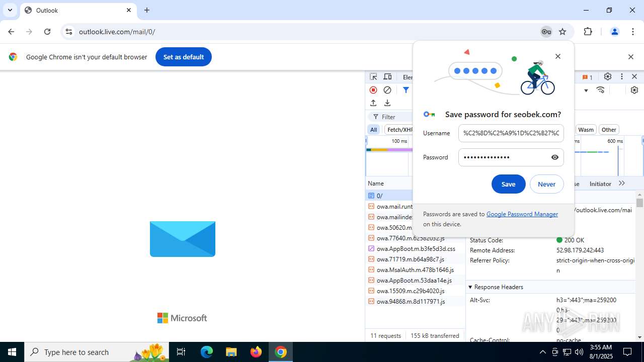Open DevTools inspect element picker
This screenshot has height=362, width=644.
[x=373, y=77]
